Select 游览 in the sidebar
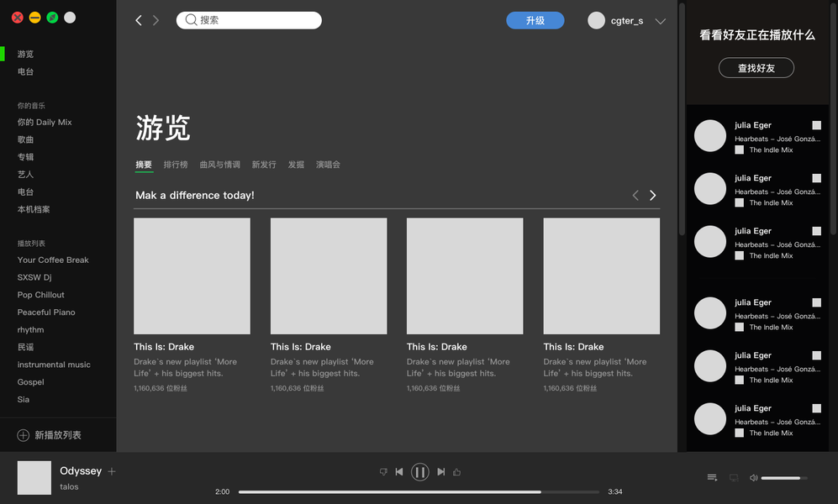 coord(25,54)
